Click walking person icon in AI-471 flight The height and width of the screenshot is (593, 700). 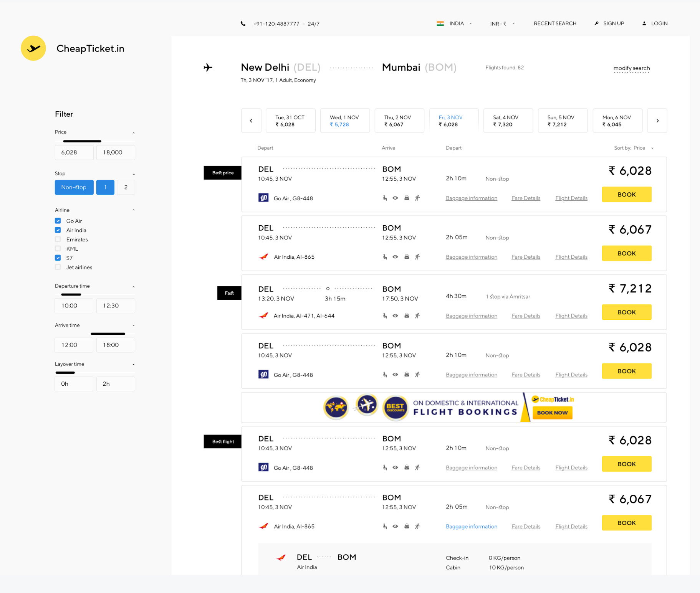417,315
